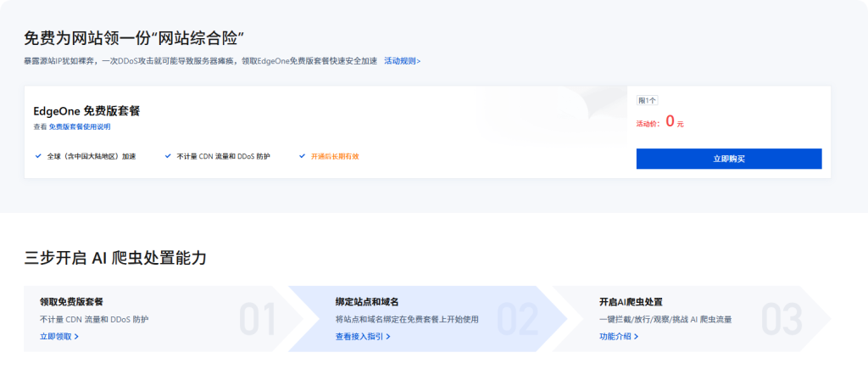The width and height of the screenshot is (868, 386).
Task: Click 将站点和域名绑定在免费套餐上开始使用 description
Action: [x=407, y=320]
